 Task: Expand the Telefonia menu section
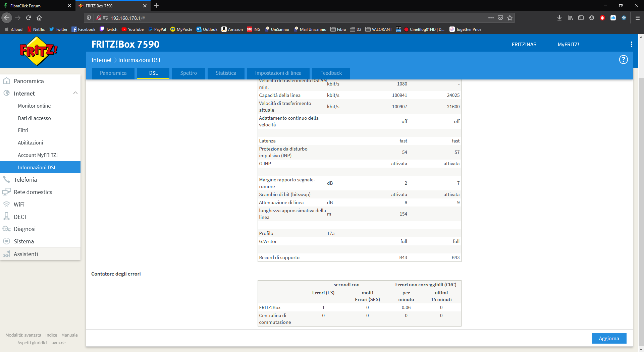coord(25,180)
